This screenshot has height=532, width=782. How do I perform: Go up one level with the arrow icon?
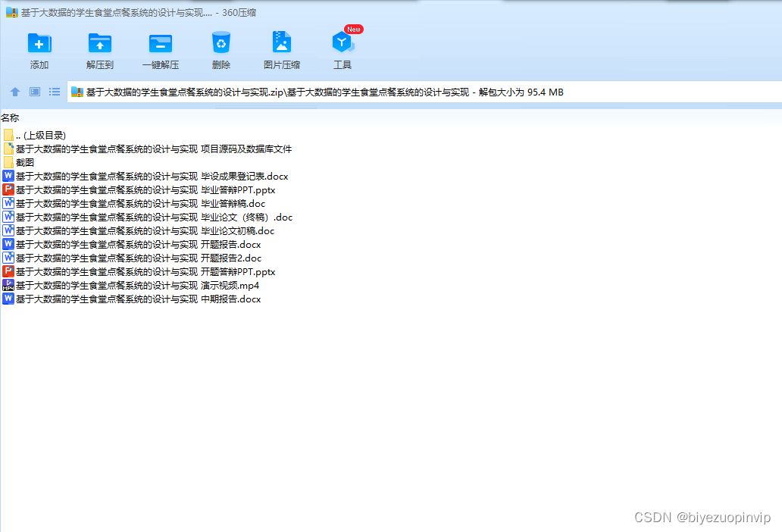point(15,92)
